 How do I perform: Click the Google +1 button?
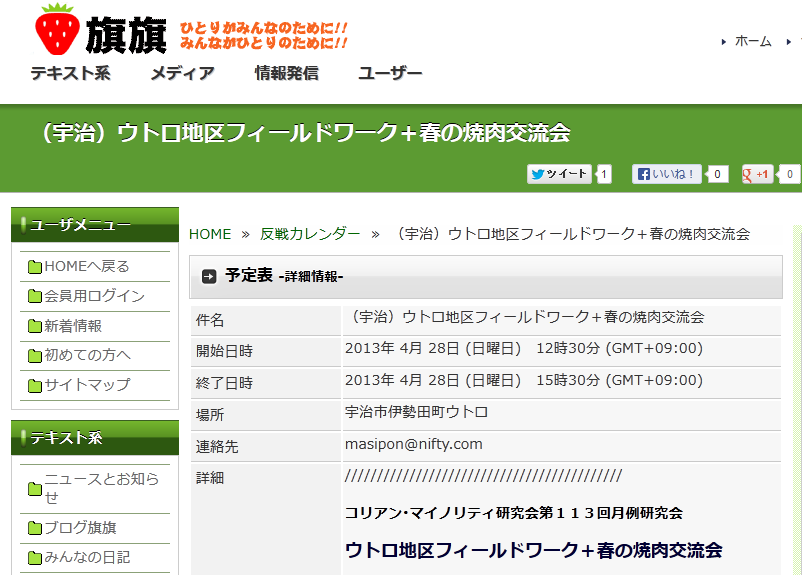757,174
